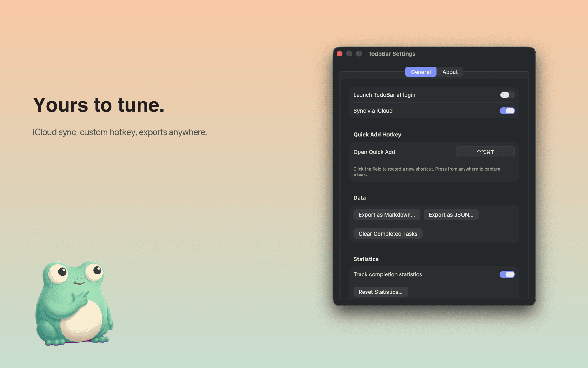The image size is (588, 368).
Task: Click the minimize window button
Action: [349, 54]
